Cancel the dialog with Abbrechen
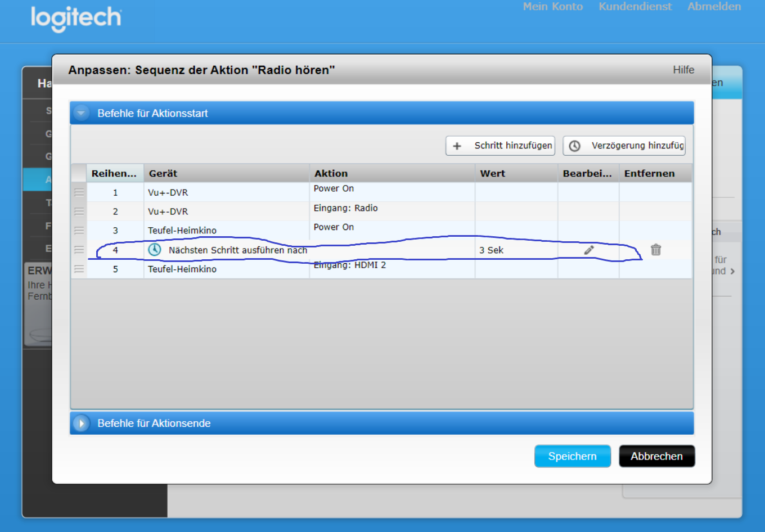 (x=656, y=456)
